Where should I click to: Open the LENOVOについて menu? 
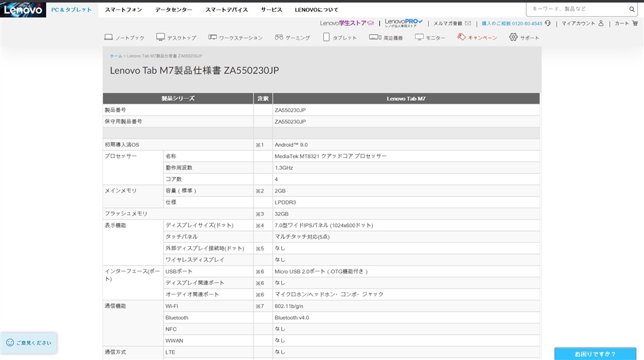316,10
